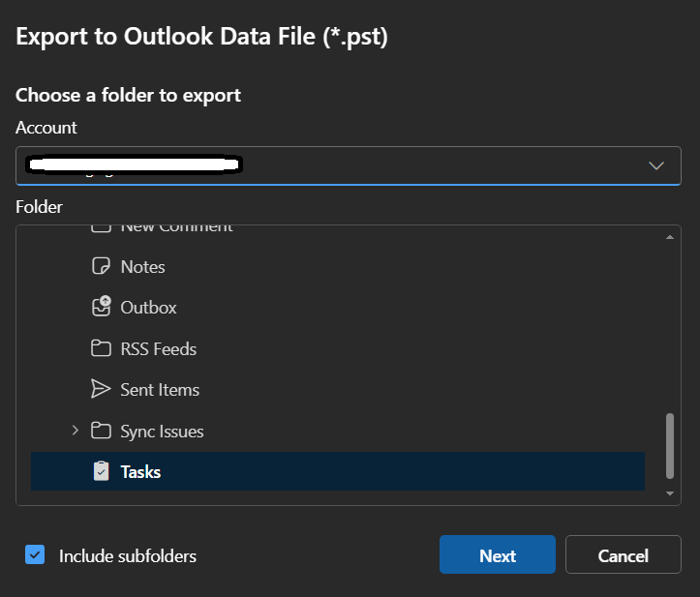The height and width of the screenshot is (597, 700).
Task: Open the Account dropdown arrow
Action: [x=655, y=165]
